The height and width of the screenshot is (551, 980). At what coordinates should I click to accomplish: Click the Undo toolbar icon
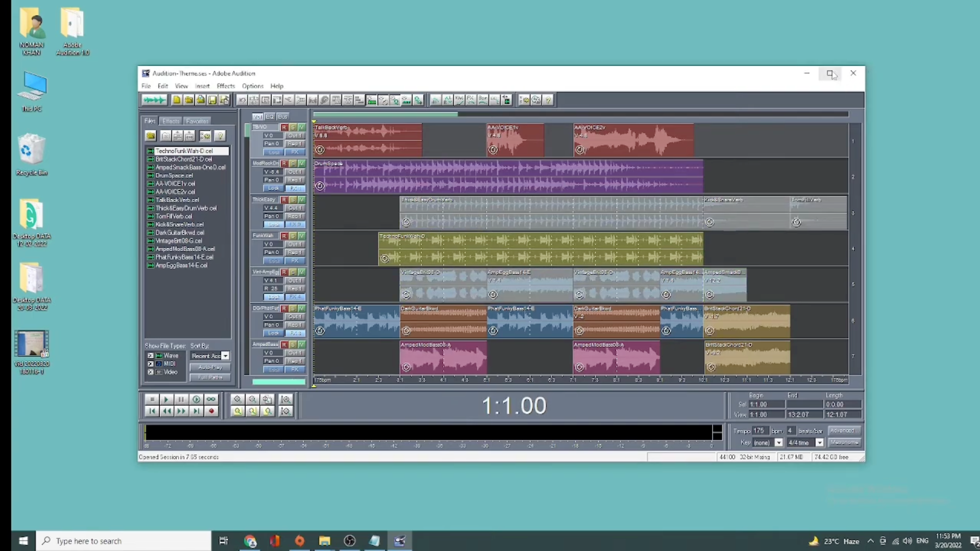(x=242, y=100)
